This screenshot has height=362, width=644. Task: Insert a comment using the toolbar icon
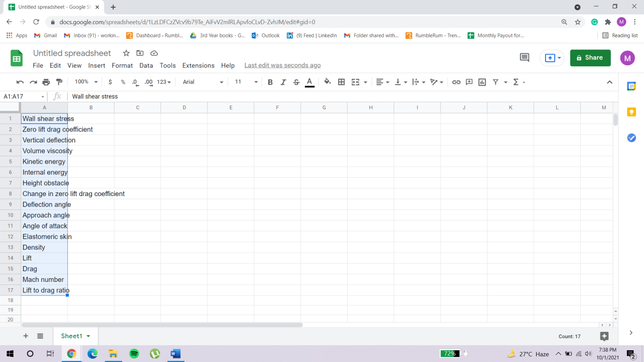pos(469,82)
